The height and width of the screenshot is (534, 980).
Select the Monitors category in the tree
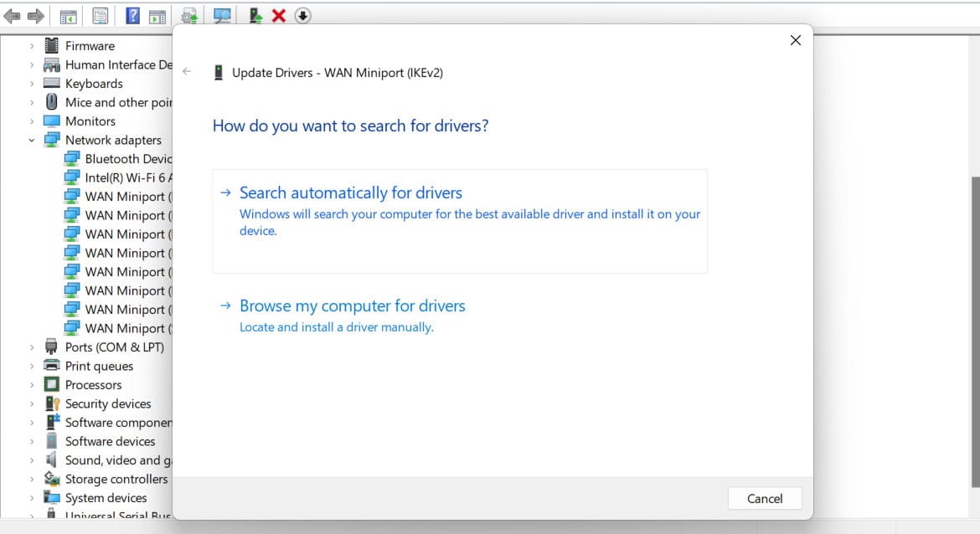(90, 121)
